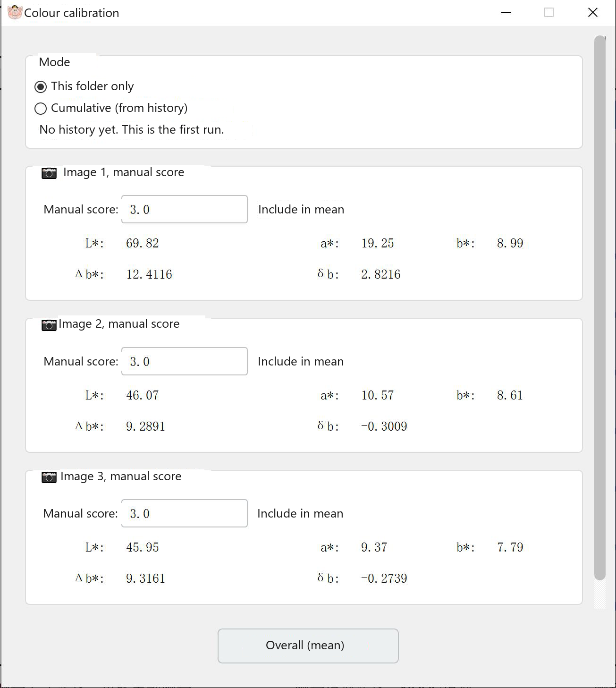Focus the Manual score field for Image 1
The image size is (616, 688).
(185, 209)
